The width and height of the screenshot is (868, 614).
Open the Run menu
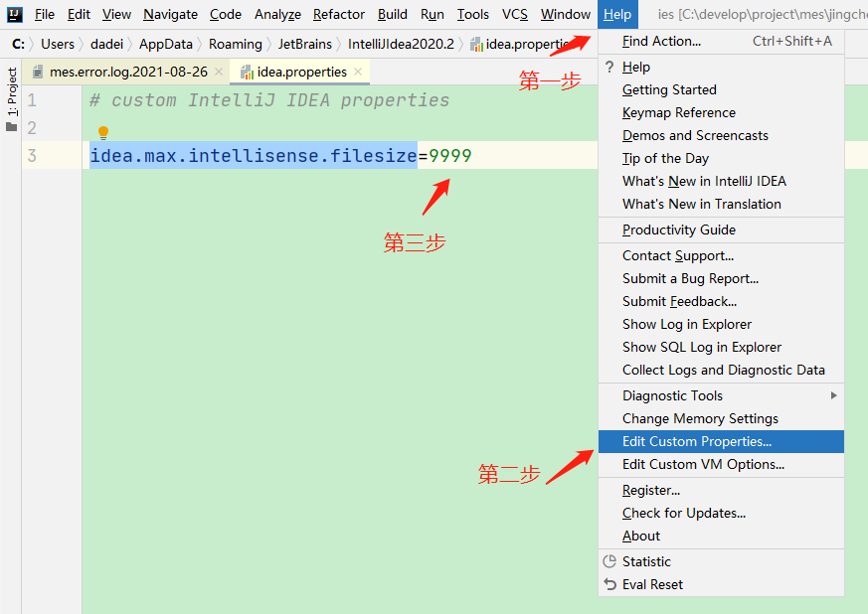433,14
